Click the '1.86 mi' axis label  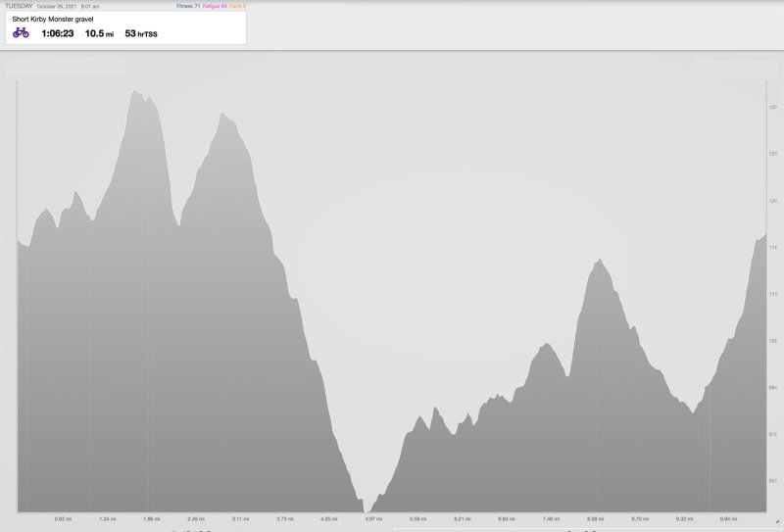(x=152, y=519)
